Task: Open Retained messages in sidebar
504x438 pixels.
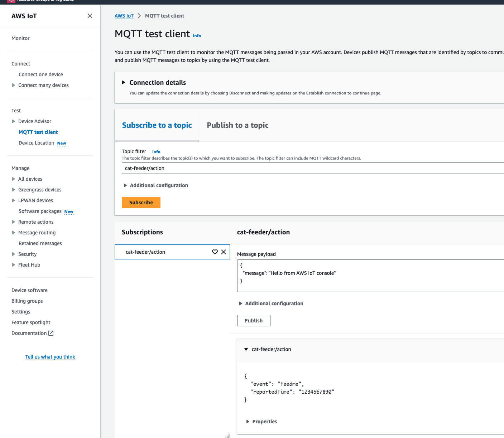Action: click(40, 243)
